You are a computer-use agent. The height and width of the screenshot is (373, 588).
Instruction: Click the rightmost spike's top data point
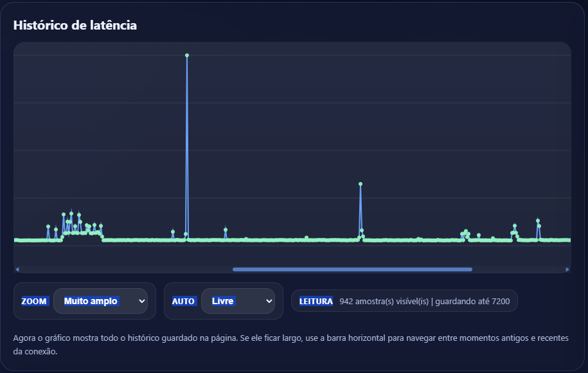pyautogui.click(x=538, y=221)
